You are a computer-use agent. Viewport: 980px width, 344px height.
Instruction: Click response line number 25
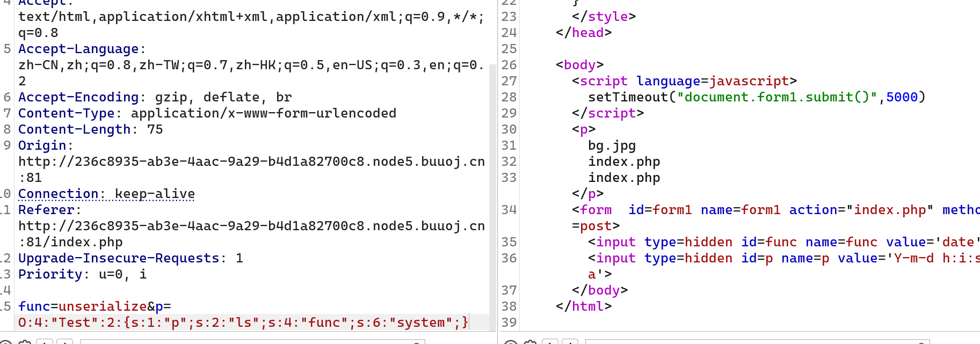[509, 49]
